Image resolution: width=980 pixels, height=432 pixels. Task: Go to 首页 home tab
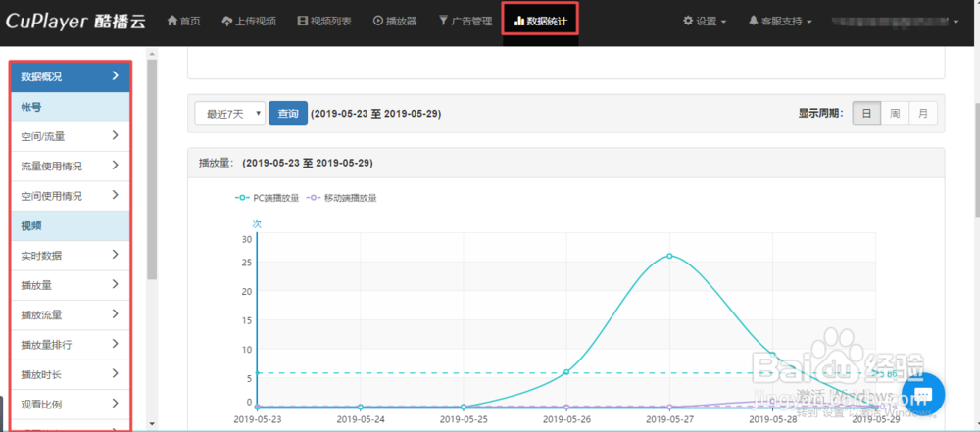click(184, 22)
